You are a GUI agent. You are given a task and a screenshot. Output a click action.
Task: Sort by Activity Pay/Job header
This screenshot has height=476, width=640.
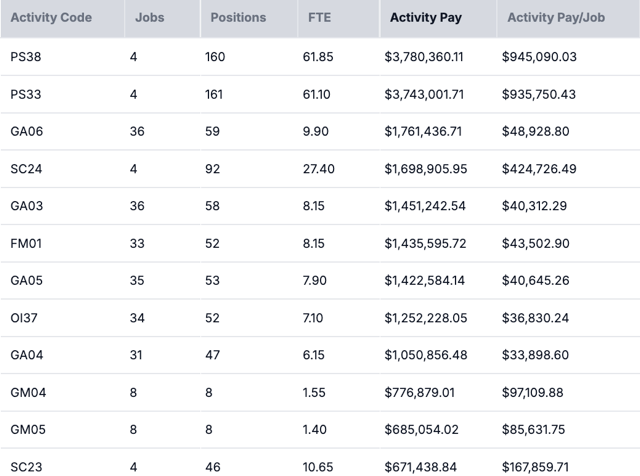point(554,18)
